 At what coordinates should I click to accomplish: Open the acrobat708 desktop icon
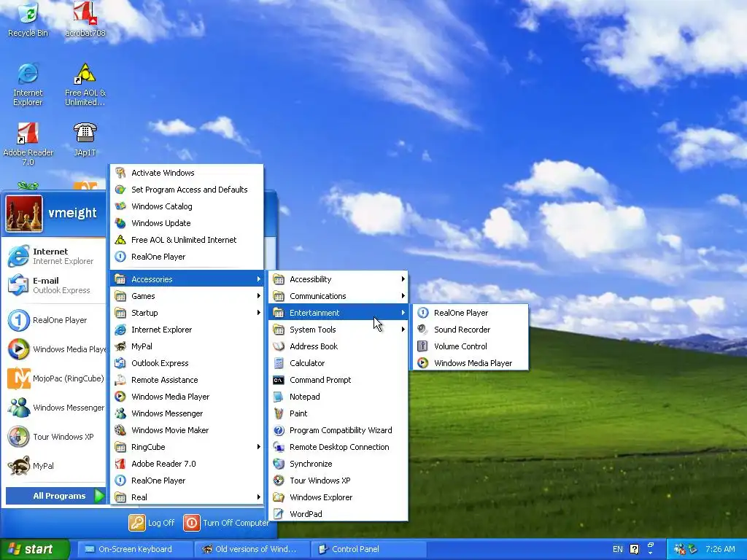85,19
